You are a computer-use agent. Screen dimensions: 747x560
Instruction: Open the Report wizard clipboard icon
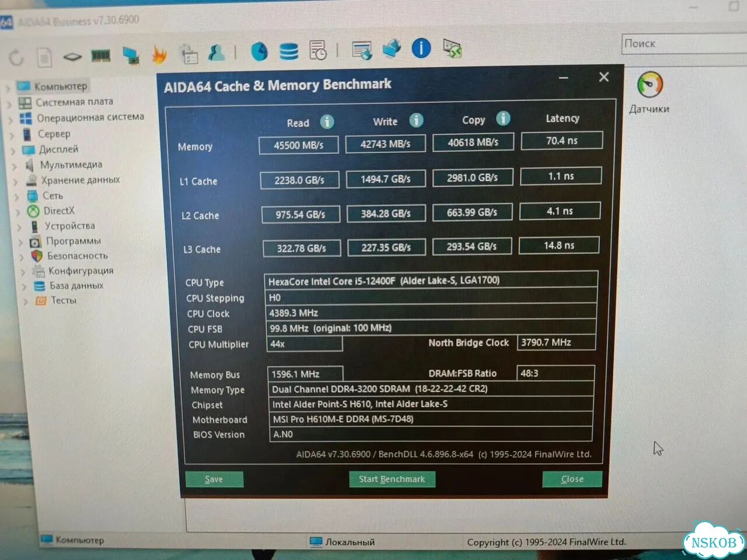click(x=189, y=54)
